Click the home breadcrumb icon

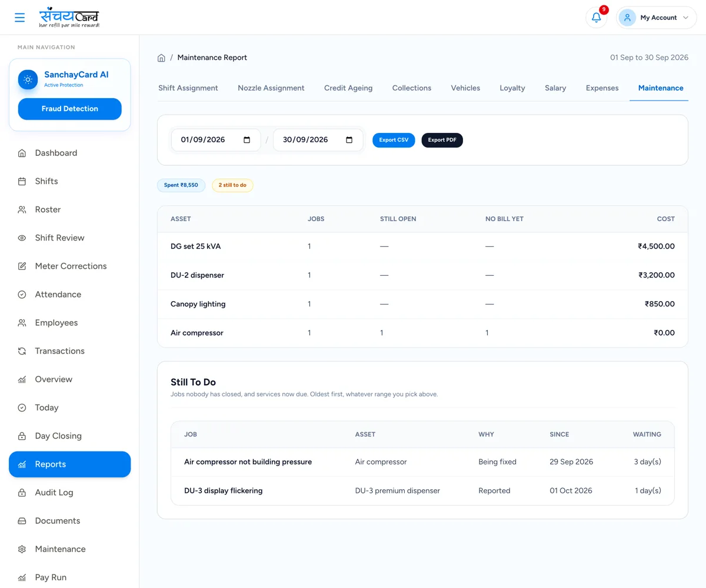point(161,58)
